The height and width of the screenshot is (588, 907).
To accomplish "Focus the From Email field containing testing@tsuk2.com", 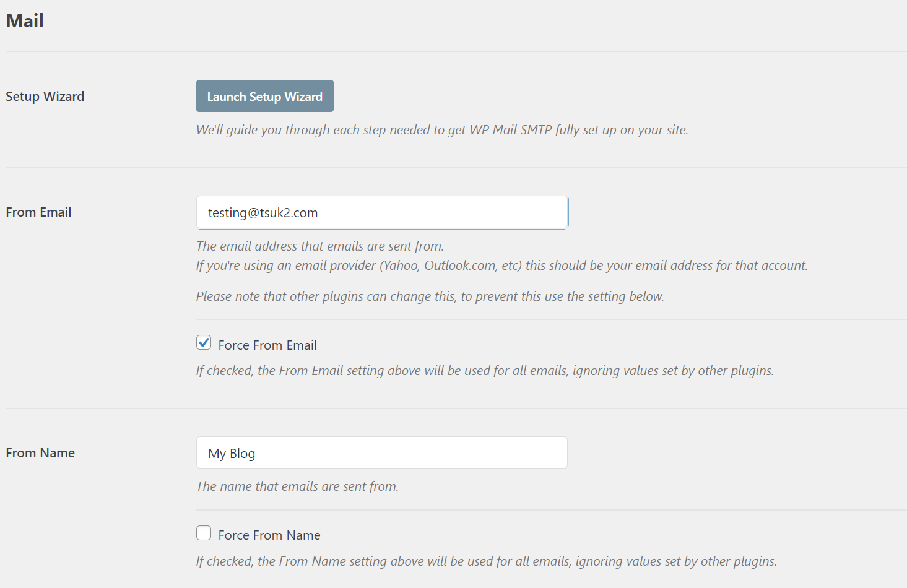I will (382, 212).
